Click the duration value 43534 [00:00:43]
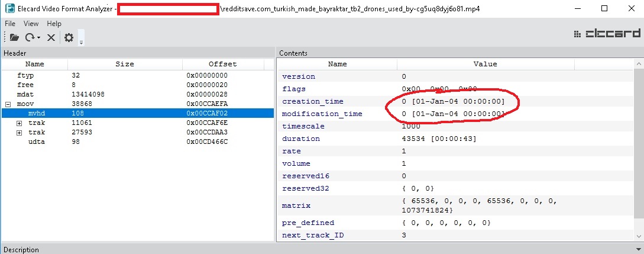 pyautogui.click(x=439, y=139)
